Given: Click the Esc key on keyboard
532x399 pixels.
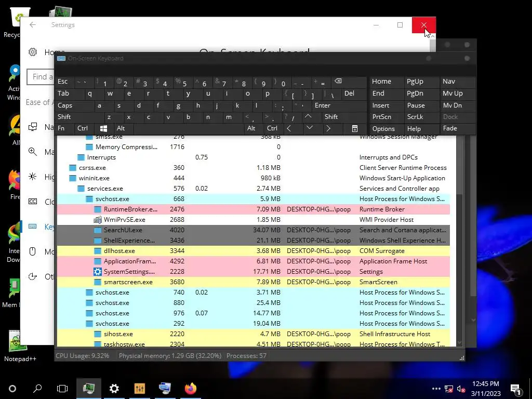Looking at the screenshot, I should pyautogui.click(x=64, y=82).
